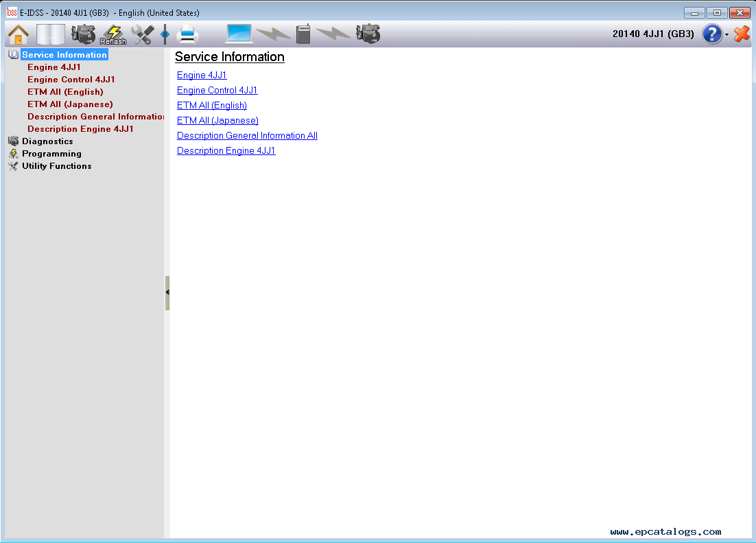The width and height of the screenshot is (756, 543).
Task: Click the engine icon beside Diagnostics
Action: 14,141
